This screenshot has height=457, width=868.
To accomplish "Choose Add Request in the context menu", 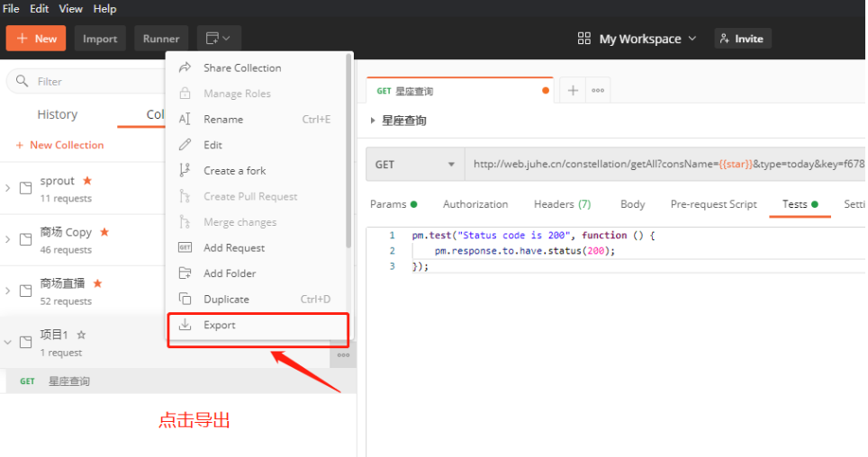I will [x=258, y=248].
